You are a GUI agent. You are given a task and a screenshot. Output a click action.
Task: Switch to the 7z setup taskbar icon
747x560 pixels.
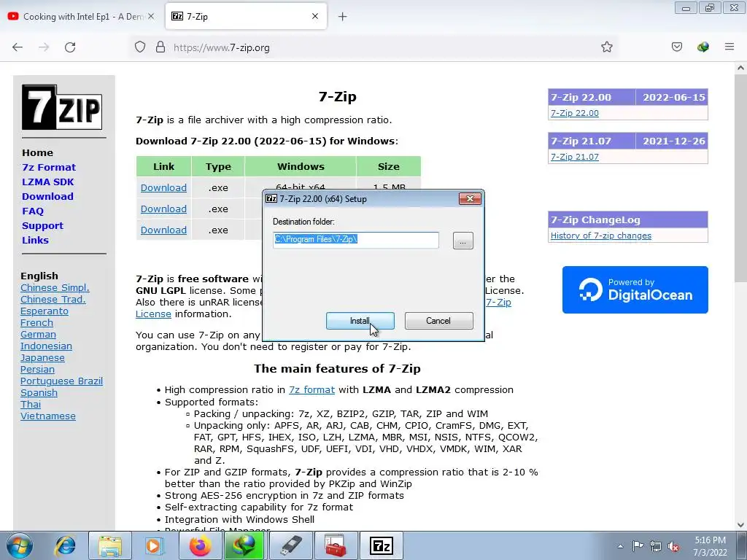(381, 545)
